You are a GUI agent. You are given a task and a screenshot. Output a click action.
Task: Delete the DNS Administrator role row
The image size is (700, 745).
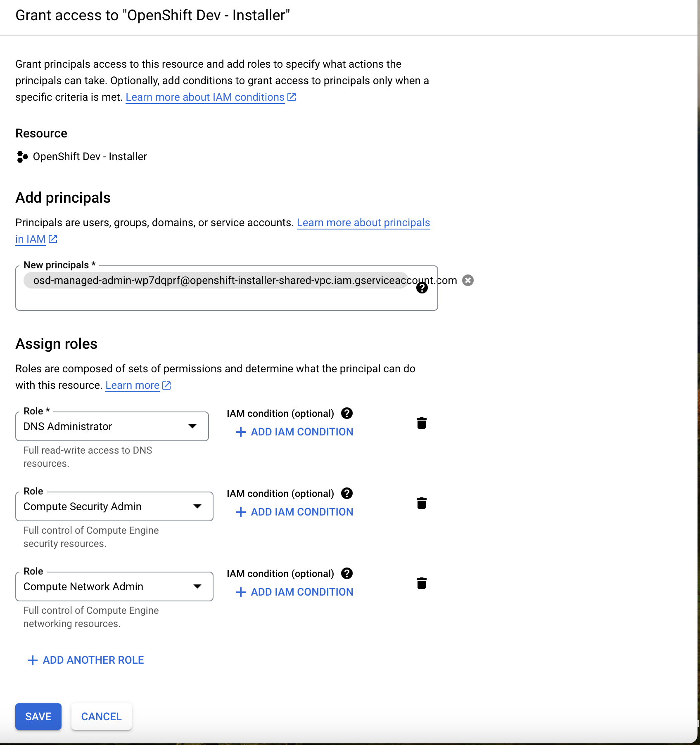click(x=422, y=423)
